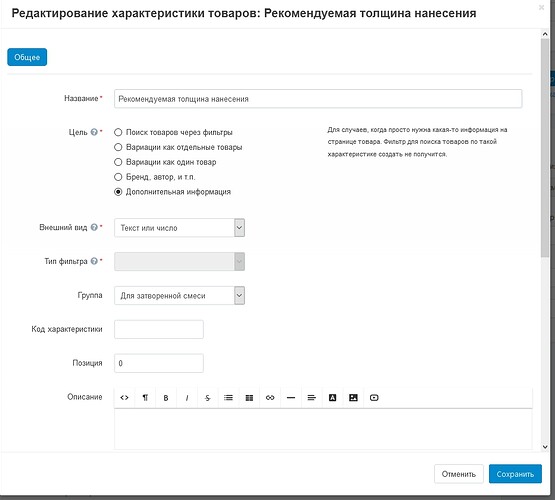Focus the 'Код характеристики' input field
The width and height of the screenshot is (555, 500).
(x=159, y=329)
